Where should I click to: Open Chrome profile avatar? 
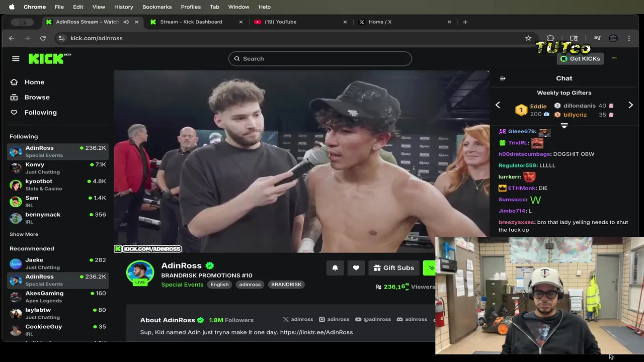(x=613, y=38)
